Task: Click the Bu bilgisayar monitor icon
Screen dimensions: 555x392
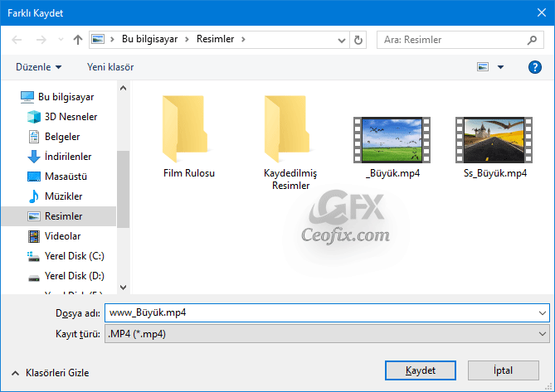Action: click(27, 97)
